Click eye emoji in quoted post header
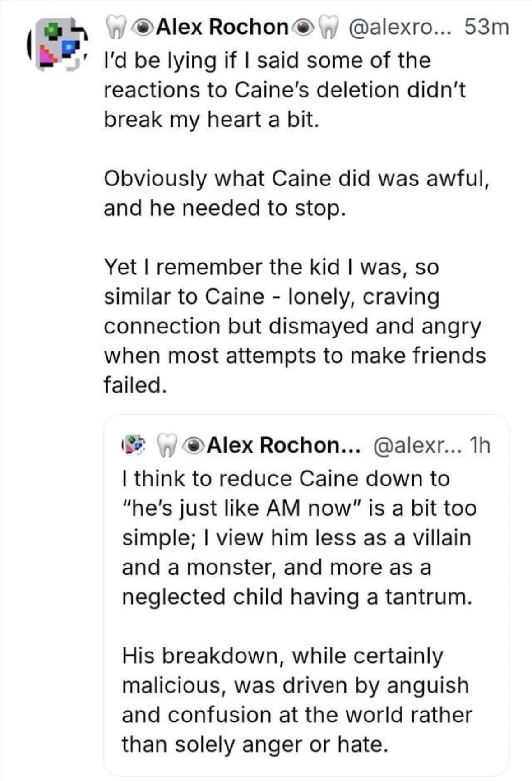 pos(193,445)
